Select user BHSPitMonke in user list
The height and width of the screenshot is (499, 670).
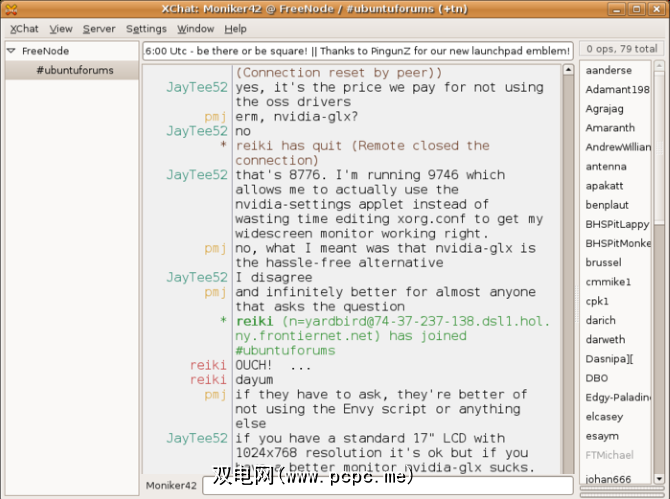(x=618, y=243)
